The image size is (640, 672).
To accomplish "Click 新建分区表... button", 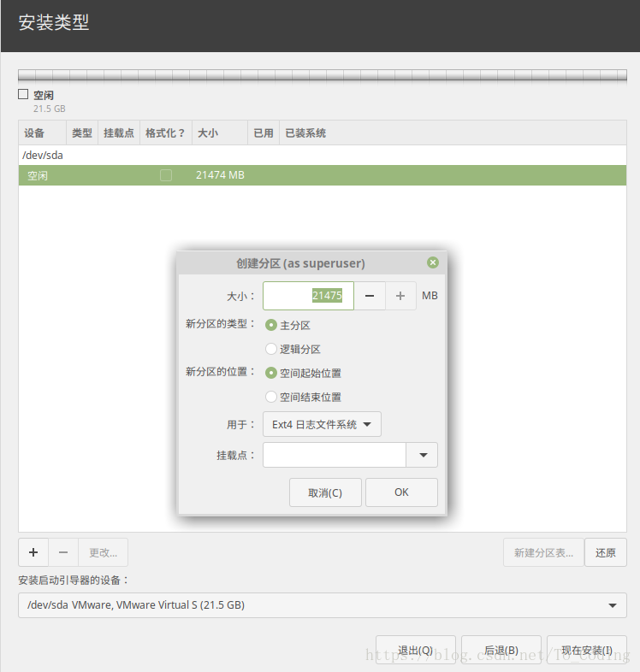I will point(543,553).
